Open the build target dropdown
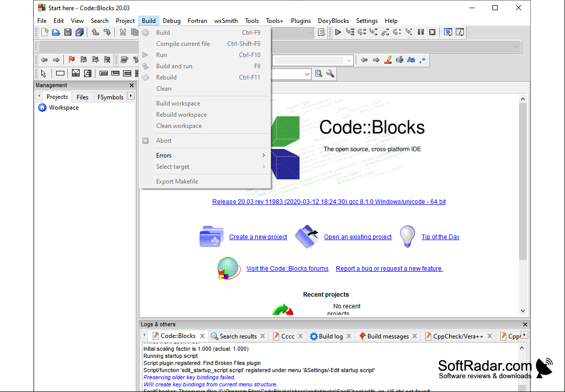 [309, 33]
